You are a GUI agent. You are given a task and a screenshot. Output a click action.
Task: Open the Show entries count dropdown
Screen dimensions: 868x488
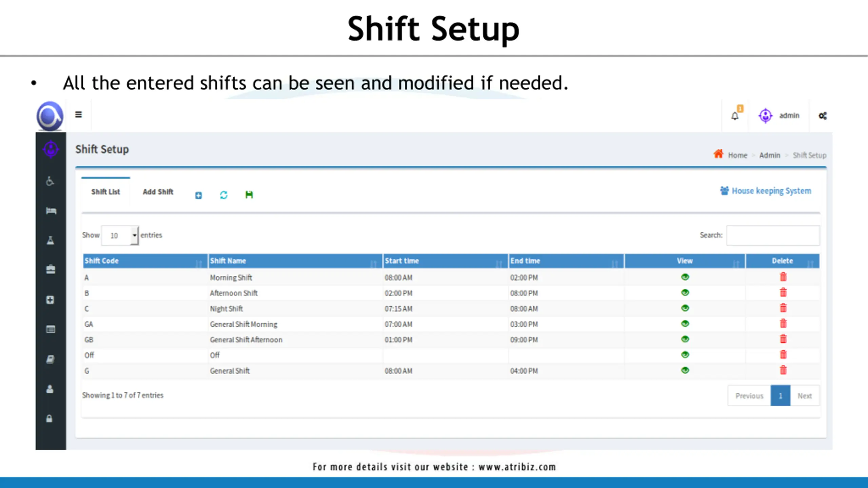(120, 235)
